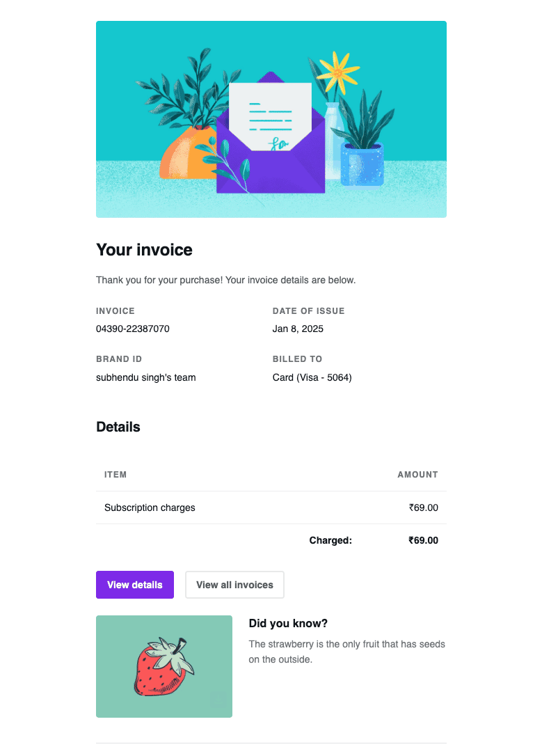Select the strawberry fun-fact text

pyautogui.click(x=347, y=651)
